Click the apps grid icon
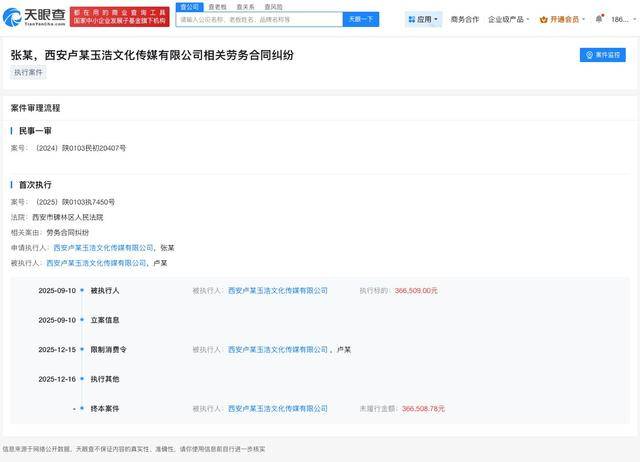Viewport: 640px width, 462px height. (411, 19)
